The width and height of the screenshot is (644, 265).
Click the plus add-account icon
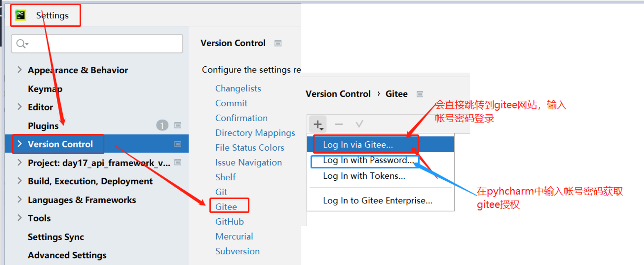(x=318, y=124)
